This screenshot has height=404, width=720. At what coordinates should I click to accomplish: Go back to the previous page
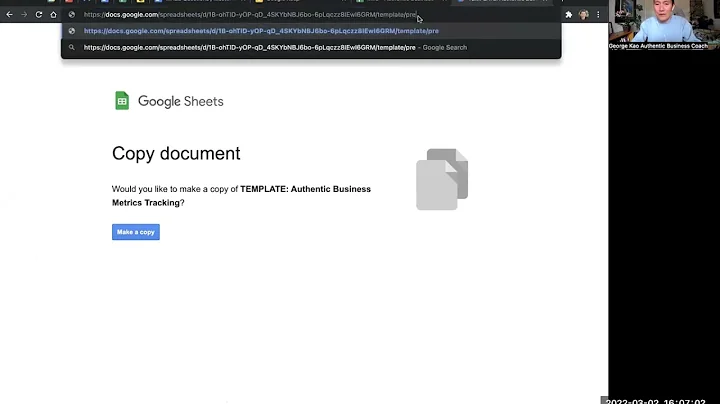[9, 15]
